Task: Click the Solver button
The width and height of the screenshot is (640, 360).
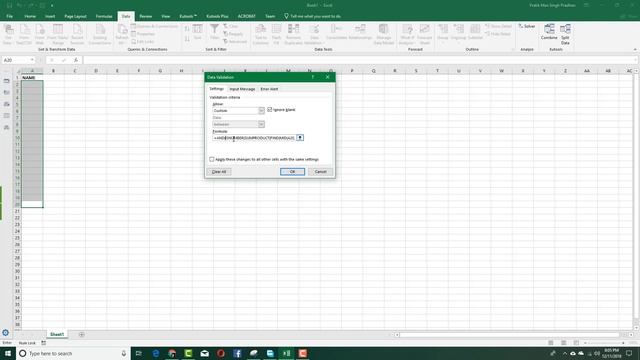Action: tap(527, 26)
